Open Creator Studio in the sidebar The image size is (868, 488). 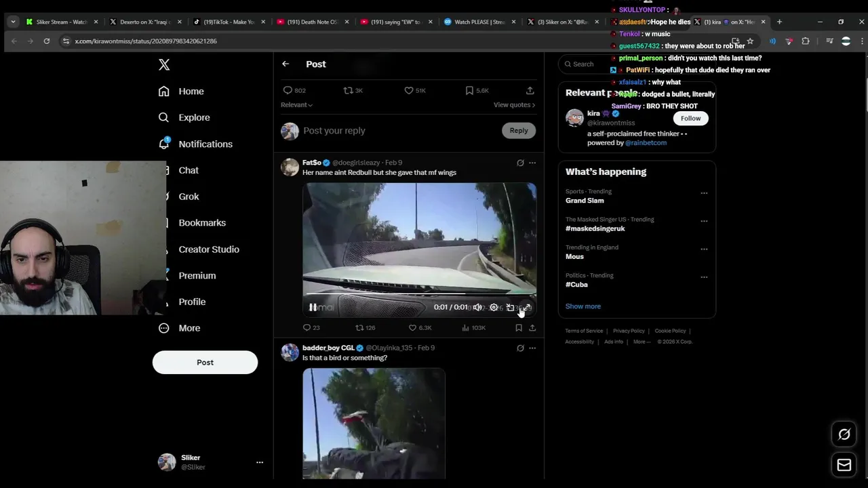(208, 249)
